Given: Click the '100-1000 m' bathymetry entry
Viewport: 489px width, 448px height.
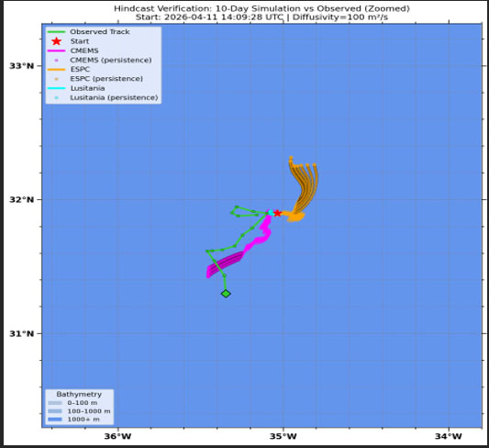Looking at the screenshot, I should 79,411.
